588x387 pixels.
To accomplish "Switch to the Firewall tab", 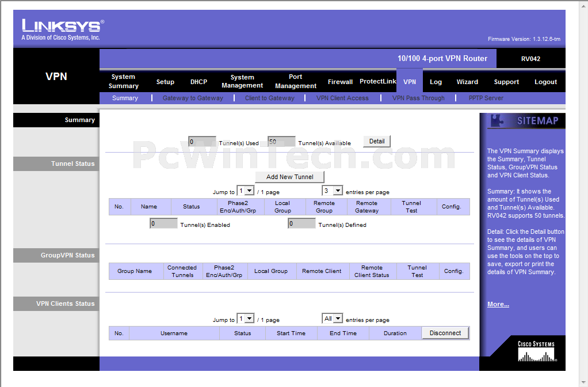I will pos(340,82).
